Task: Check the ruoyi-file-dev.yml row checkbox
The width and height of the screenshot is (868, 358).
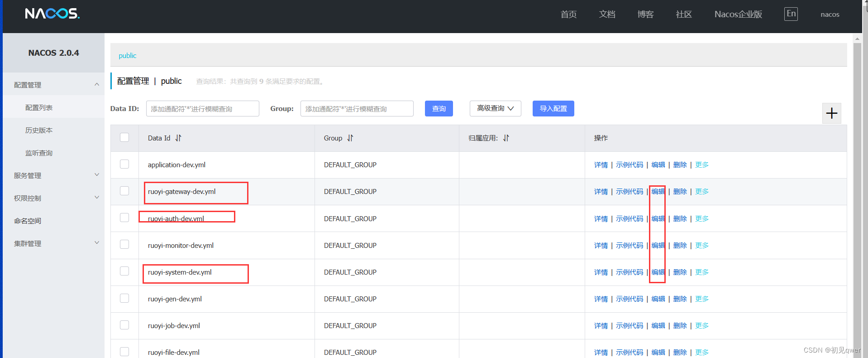Action: click(124, 352)
